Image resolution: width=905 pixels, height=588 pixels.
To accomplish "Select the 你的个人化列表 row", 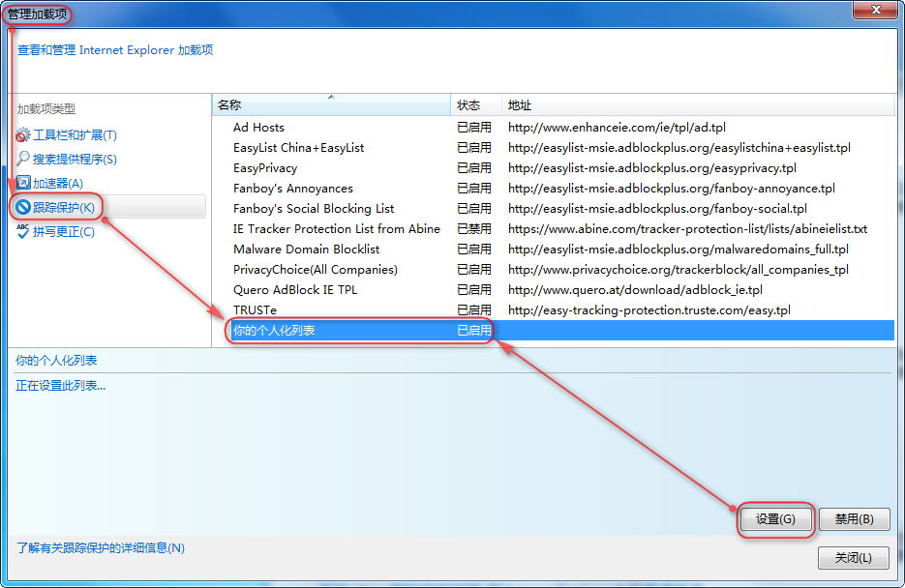I will 274,331.
